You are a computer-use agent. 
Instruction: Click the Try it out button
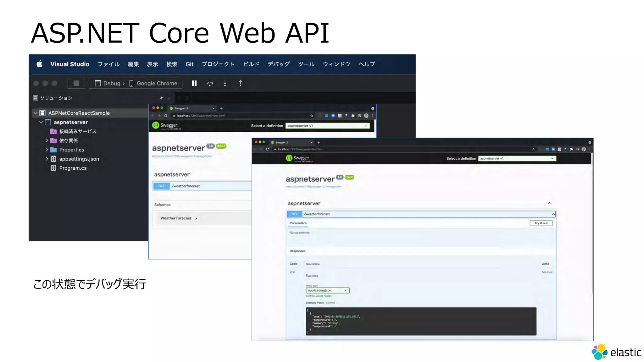(x=541, y=223)
